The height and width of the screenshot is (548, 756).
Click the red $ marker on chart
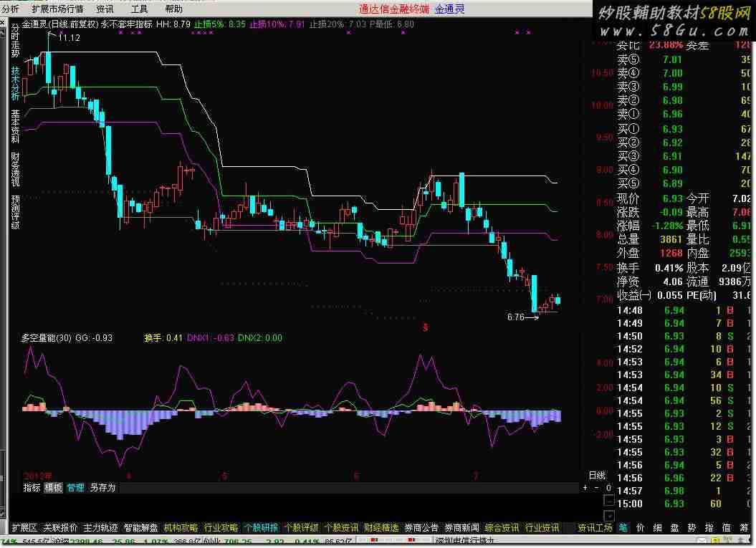coord(425,327)
